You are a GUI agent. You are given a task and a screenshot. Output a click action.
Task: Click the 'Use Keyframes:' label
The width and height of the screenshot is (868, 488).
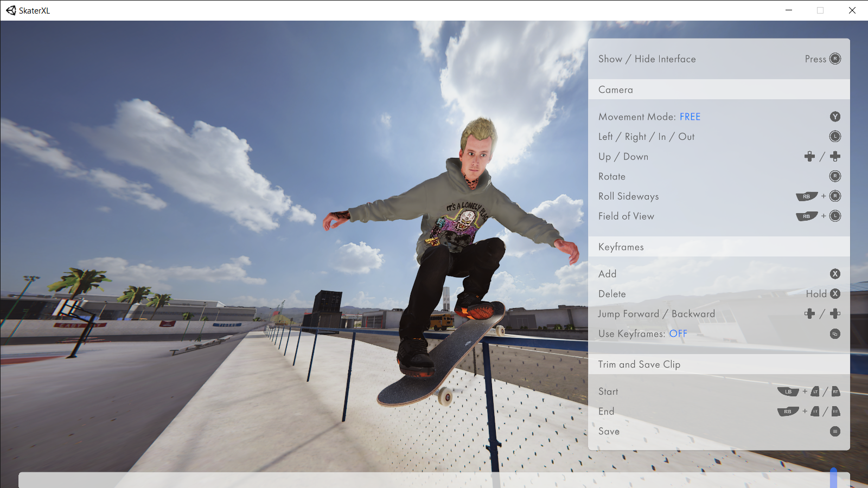pyautogui.click(x=632, y=333)
